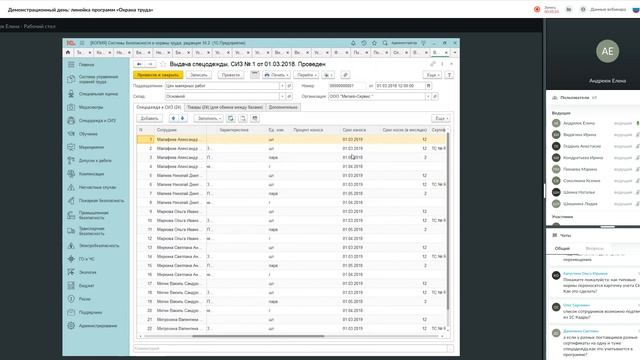
Task: Select participant Андреюк Елена in the users list
Action: (x=578, y=123)
